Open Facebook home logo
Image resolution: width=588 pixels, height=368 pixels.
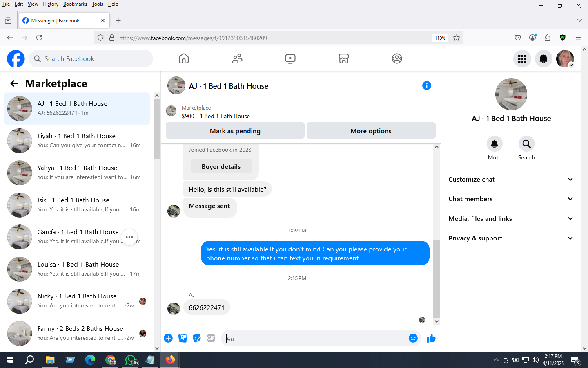pos(16,59)
